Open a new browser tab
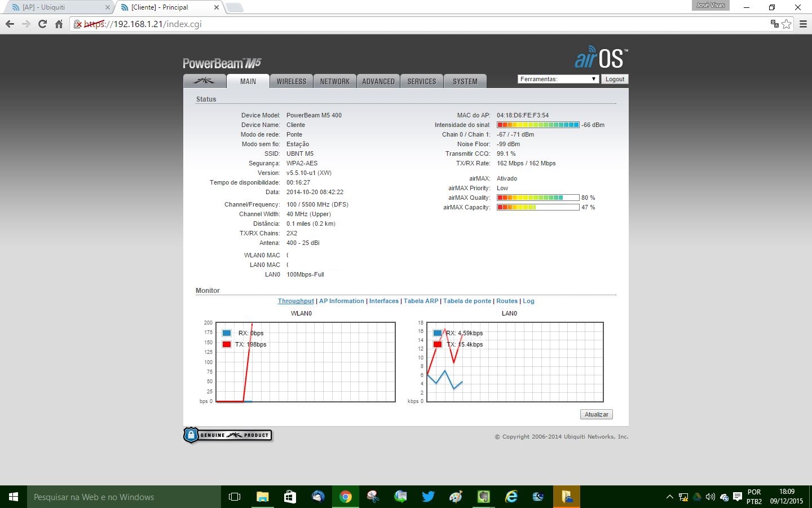The width and height of the screenshot is (812, 508). pos(234,7)
